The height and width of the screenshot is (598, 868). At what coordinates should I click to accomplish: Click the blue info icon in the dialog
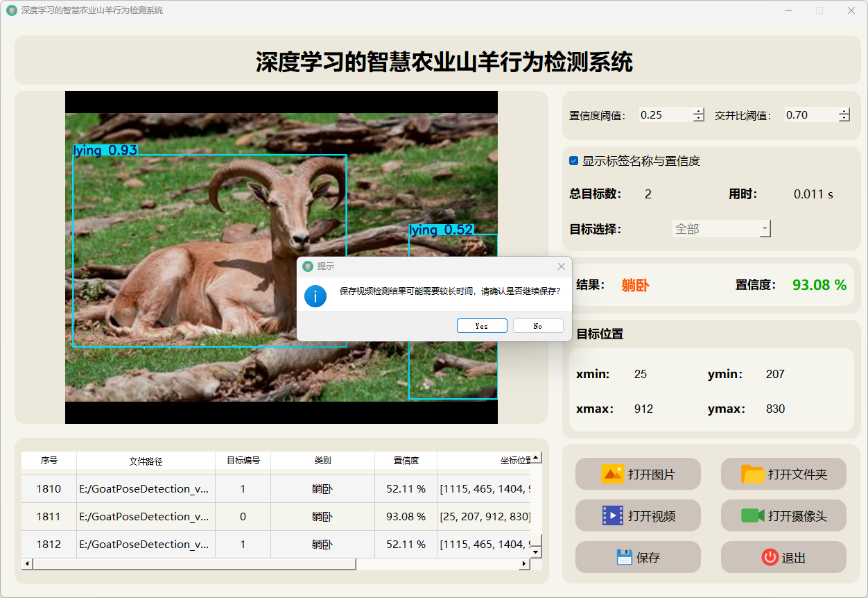tap(315, 296)
